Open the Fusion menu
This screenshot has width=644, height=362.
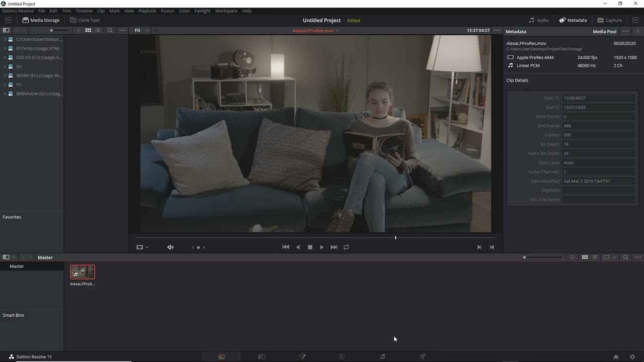coord(168,11)
